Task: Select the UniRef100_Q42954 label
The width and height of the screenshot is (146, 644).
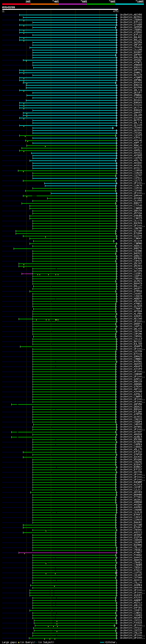Action: pyautogui.click(x=131, y=42)
